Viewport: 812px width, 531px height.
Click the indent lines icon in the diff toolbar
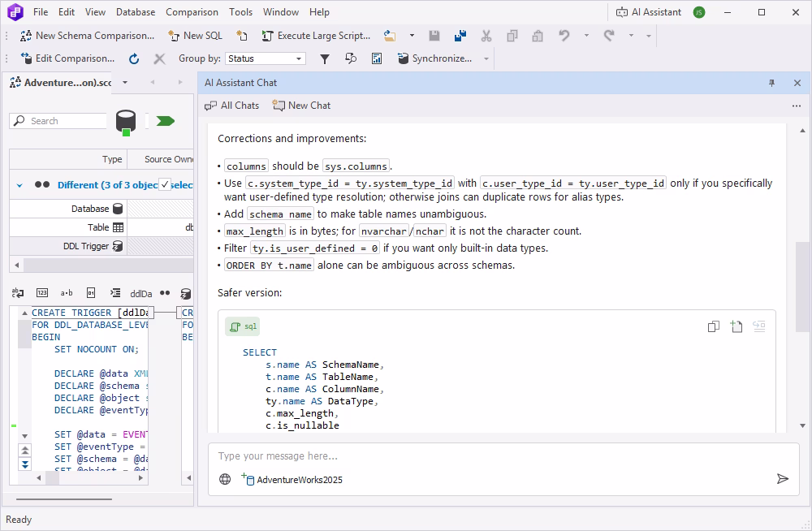click(x=115, y=293)
